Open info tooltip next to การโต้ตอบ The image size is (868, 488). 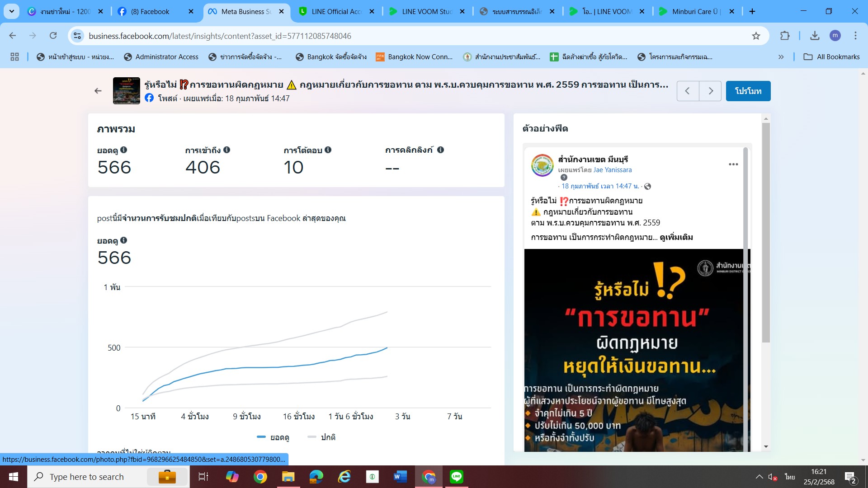[328, 150]
